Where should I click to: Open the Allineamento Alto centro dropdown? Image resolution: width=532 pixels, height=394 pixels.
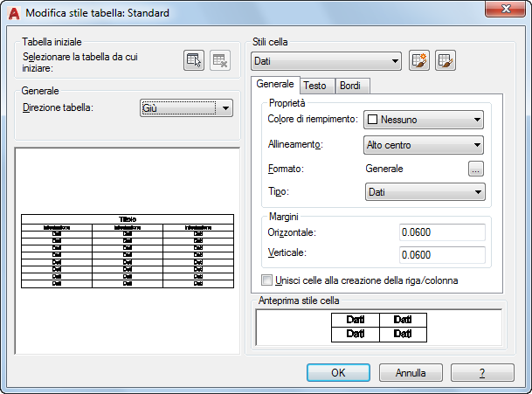(424, 145)
